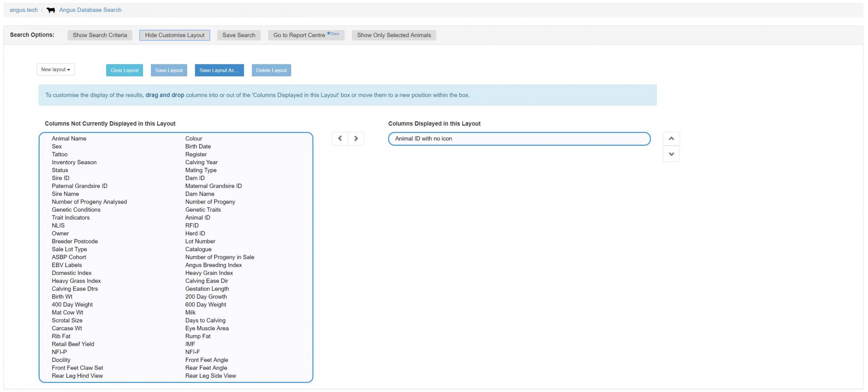Select 'Animal ID with no icon' column

(423, 139)
